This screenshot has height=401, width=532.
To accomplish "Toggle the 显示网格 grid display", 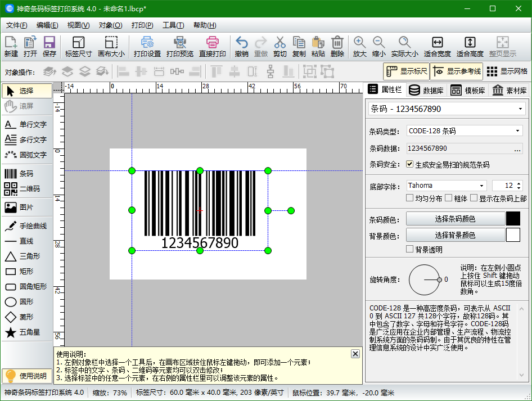I will pyautogui.click(x=507, y=71).
